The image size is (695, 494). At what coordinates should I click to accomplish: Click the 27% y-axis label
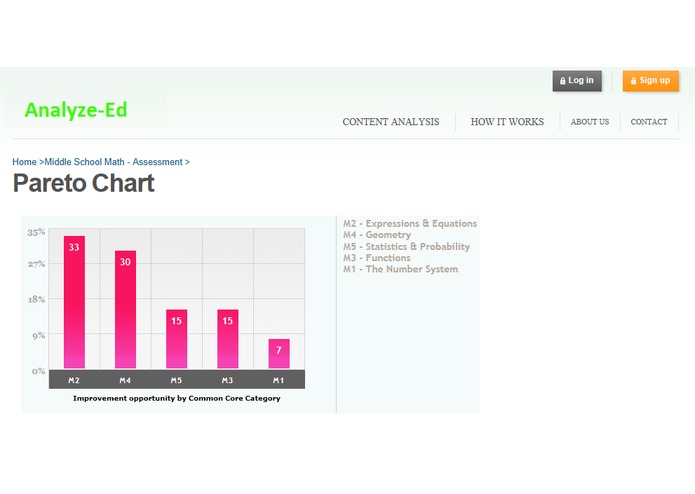(x=36, y=264)
